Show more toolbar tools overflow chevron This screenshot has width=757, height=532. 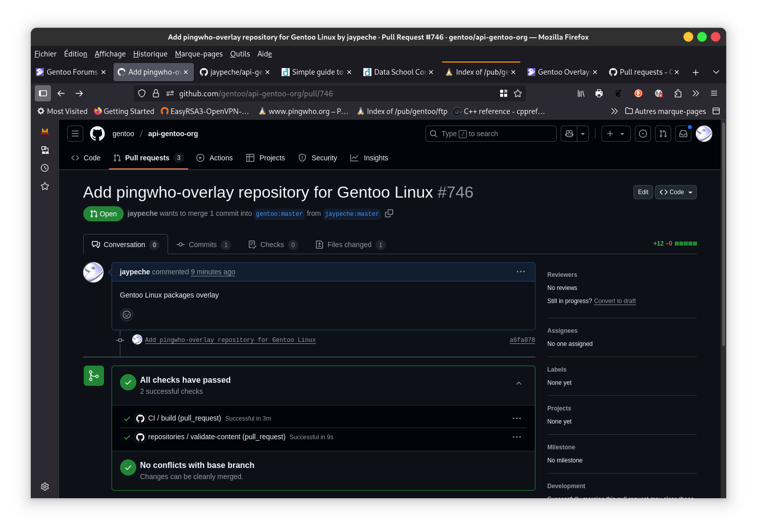(696, 93)
